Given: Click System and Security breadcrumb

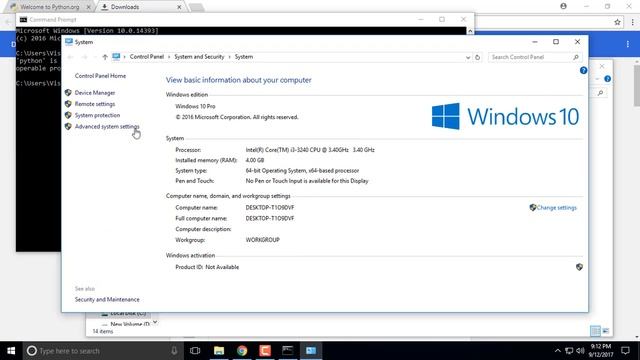Looking at the screenshot, I should [199, 57].
